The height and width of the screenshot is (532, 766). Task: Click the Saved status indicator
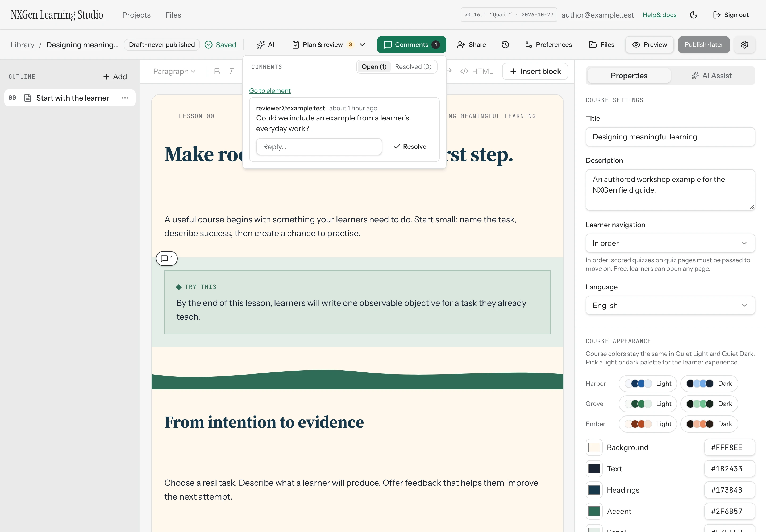pos(220,45)
